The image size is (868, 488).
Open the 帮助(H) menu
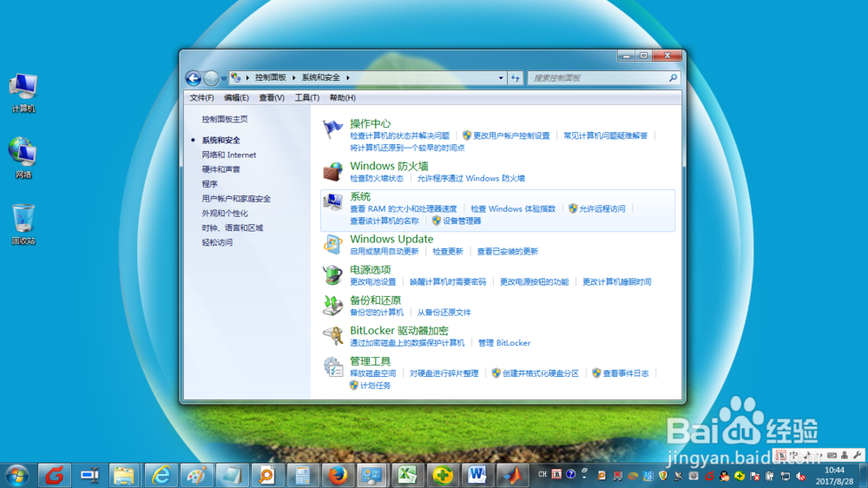(x=342, y=97)
